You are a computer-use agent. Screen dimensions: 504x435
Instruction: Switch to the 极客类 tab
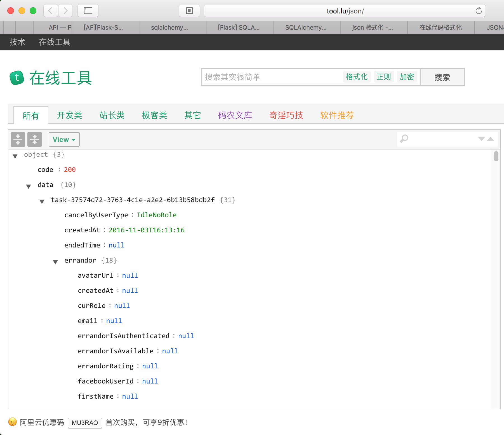[x=154, y=115]
